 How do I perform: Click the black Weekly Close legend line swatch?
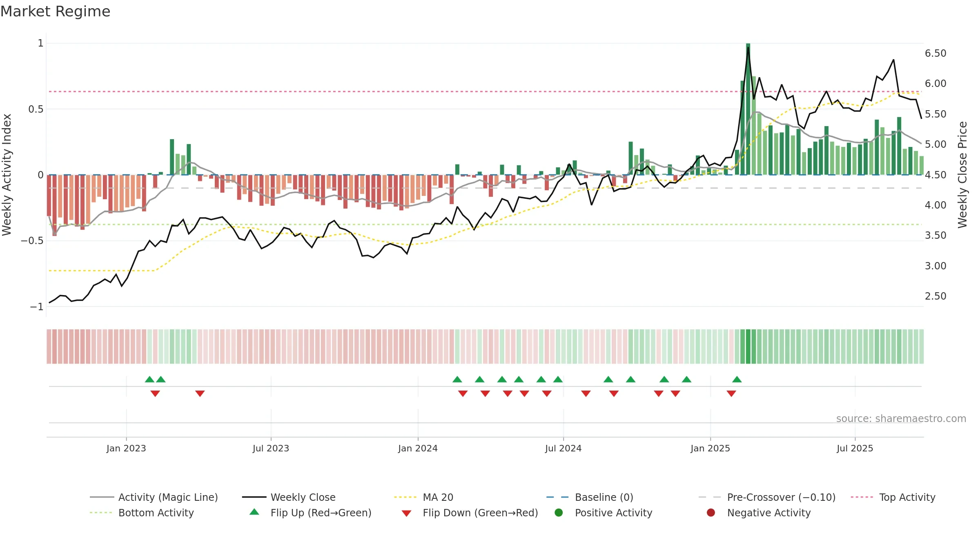tap(254, 497)
